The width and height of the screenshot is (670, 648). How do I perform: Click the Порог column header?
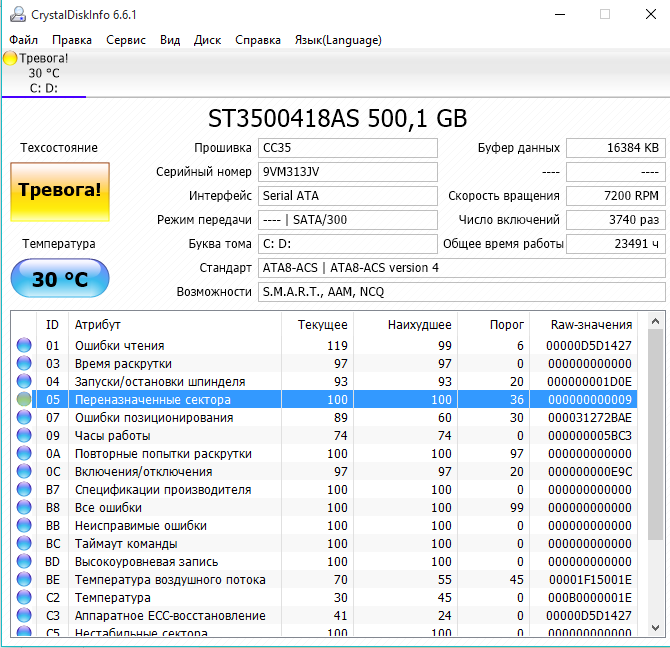pyautogui.click(x=494, y=325)
